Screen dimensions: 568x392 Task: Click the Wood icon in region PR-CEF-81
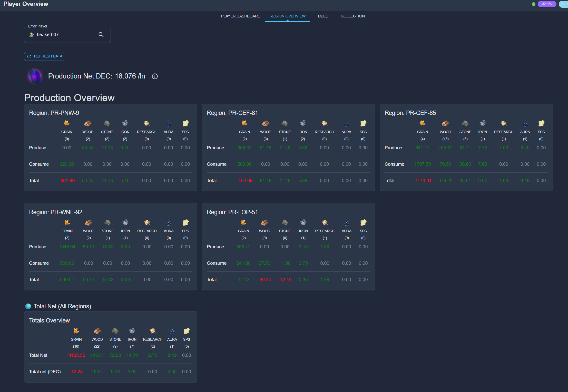point(266,123)
